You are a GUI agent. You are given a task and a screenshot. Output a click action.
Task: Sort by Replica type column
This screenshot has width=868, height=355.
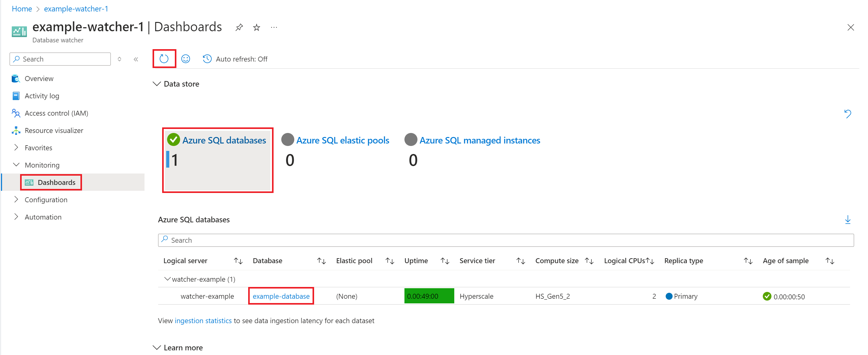(x=748, y=261)
